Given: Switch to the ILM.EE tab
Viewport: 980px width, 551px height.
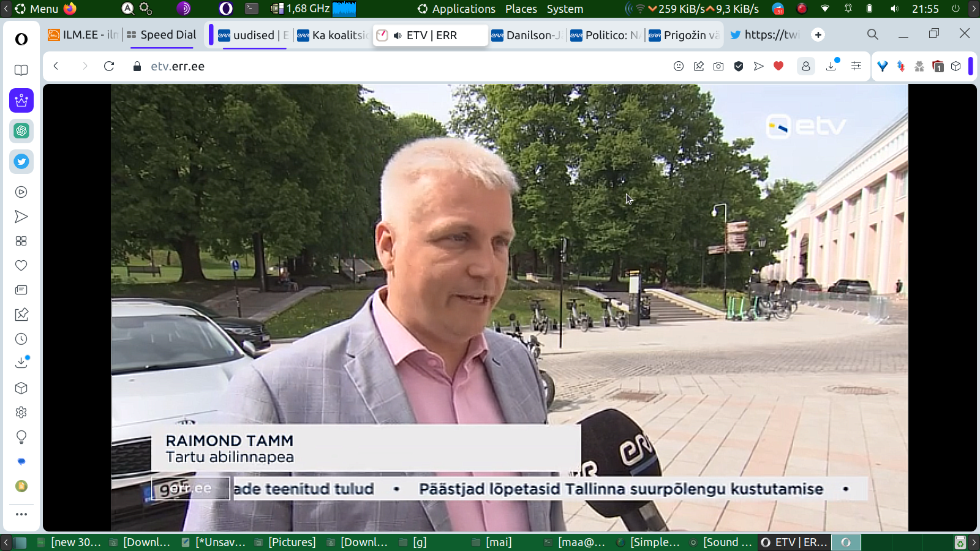Looking at the screenshot, I should [x=83, y=35].
